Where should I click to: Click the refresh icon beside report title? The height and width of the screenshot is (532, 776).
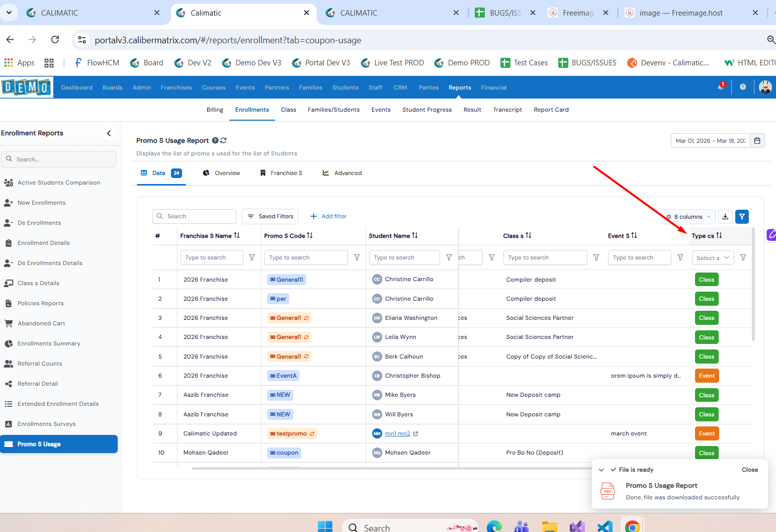pyautogui.click(x=223, y=141)
